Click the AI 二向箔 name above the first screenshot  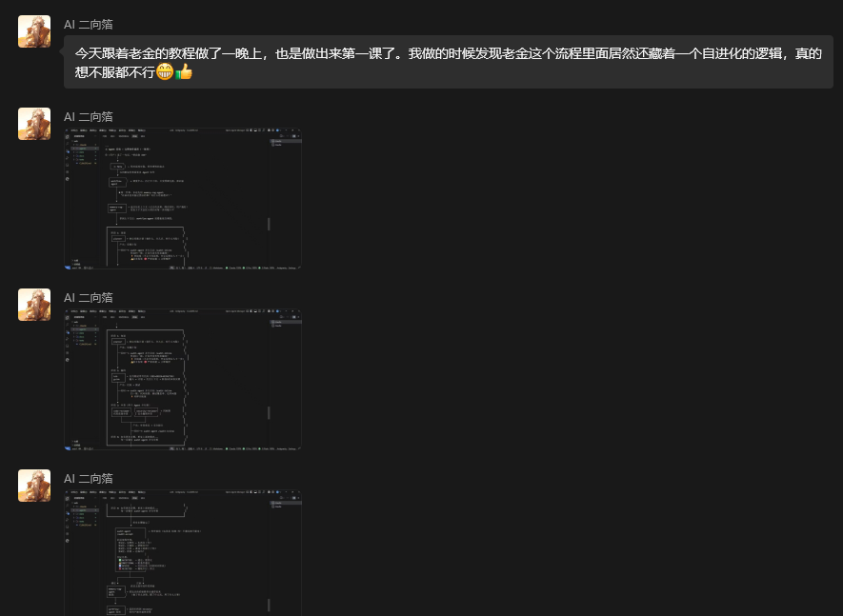click(x=89, y=117)
